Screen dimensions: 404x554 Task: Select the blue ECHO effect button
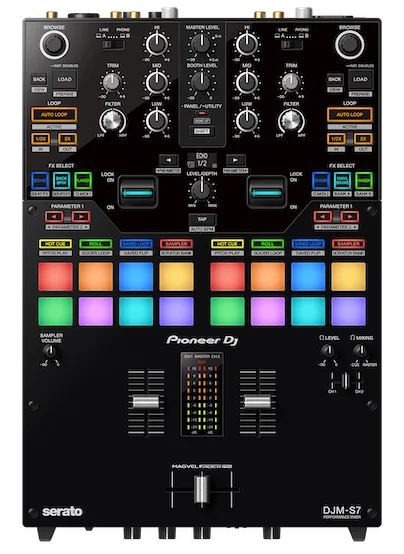[40, 181]
